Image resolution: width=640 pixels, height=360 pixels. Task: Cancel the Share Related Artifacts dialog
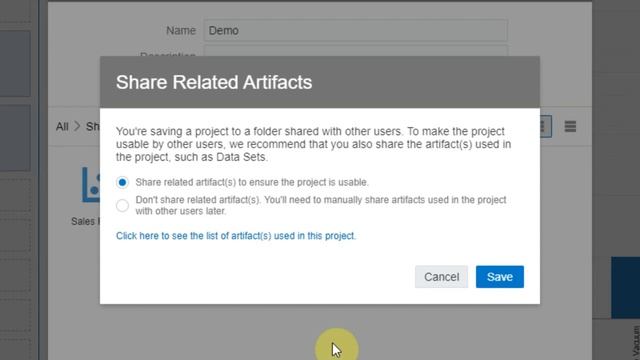coord(441,277)
